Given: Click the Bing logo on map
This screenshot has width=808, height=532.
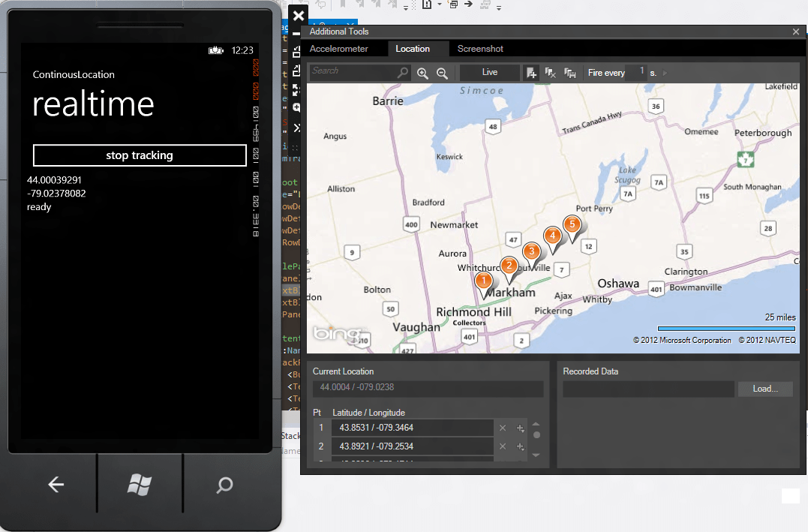Looking at the screenshot, I should (338, 333).
